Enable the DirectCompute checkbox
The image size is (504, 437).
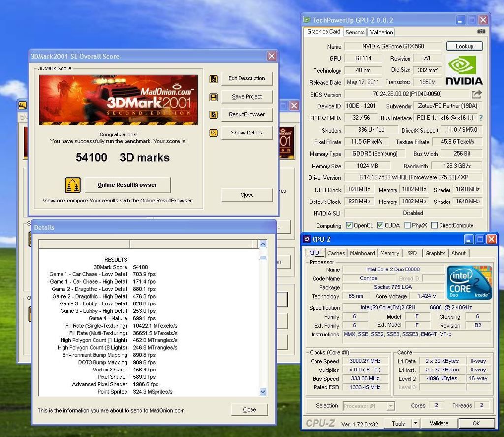[x=434, y=225]
